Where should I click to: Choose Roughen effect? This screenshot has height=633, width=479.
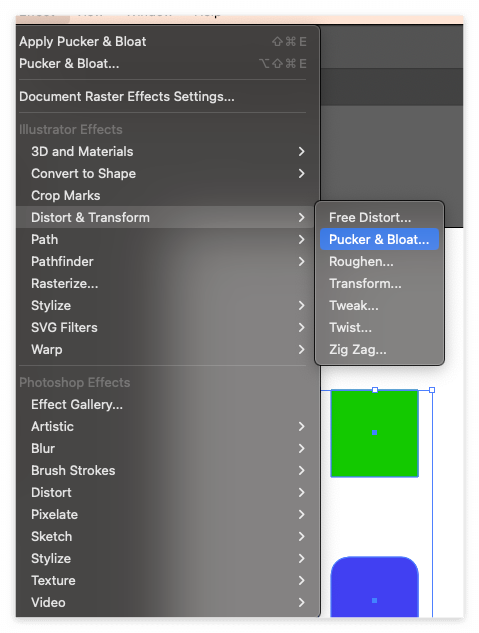click(x=379, y=262)
